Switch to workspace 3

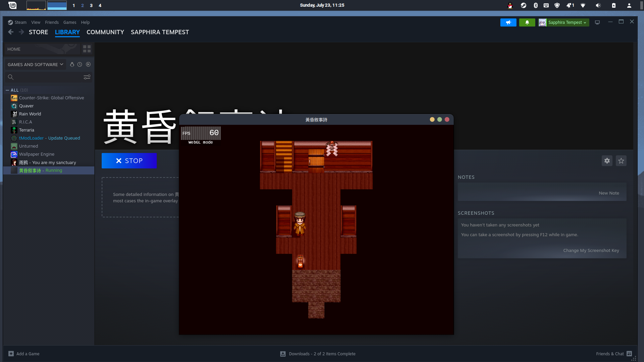coord(91,5)
